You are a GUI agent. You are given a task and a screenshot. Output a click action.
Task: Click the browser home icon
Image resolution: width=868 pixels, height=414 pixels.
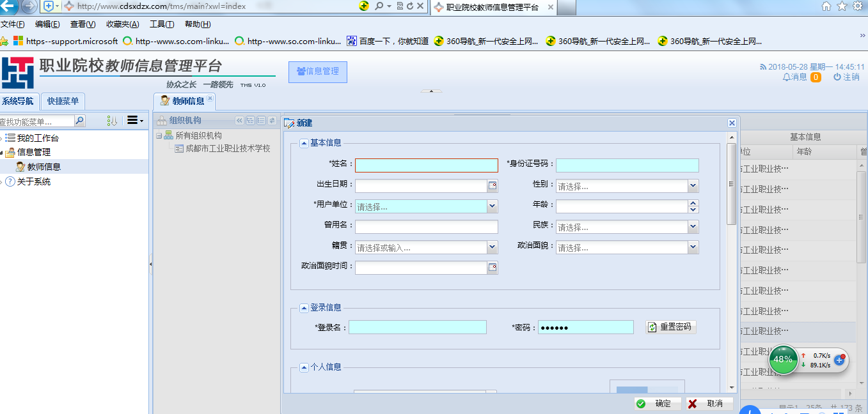(x=826, y=6)
